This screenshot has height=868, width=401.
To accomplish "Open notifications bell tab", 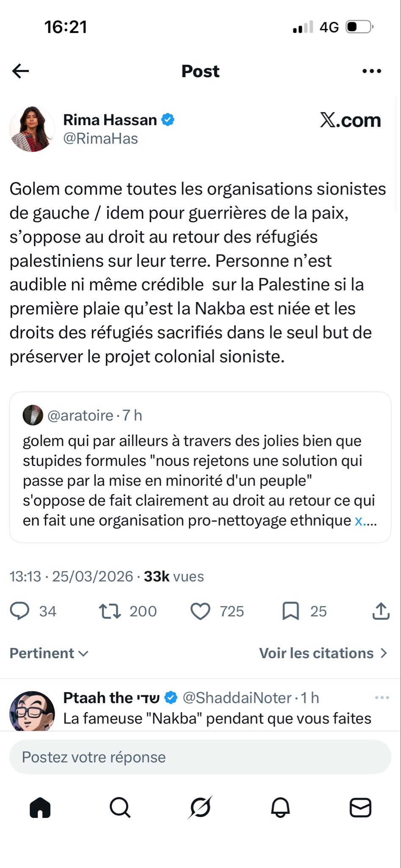I will pyautogui.click(x=280, y=808).
